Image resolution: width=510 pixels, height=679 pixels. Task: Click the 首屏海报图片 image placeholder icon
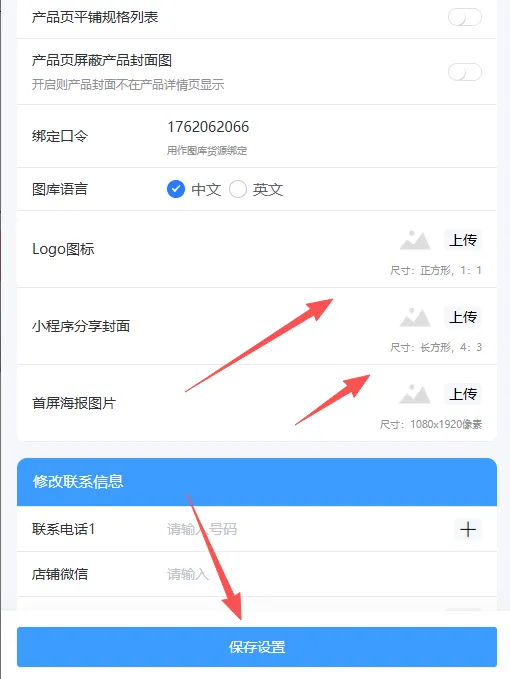(415, 394)
